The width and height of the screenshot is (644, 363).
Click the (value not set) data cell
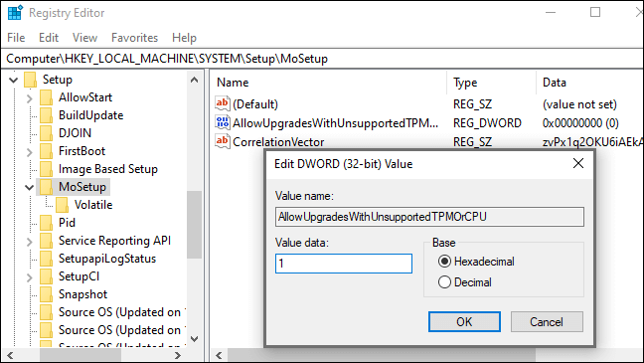tap(579, 104)
